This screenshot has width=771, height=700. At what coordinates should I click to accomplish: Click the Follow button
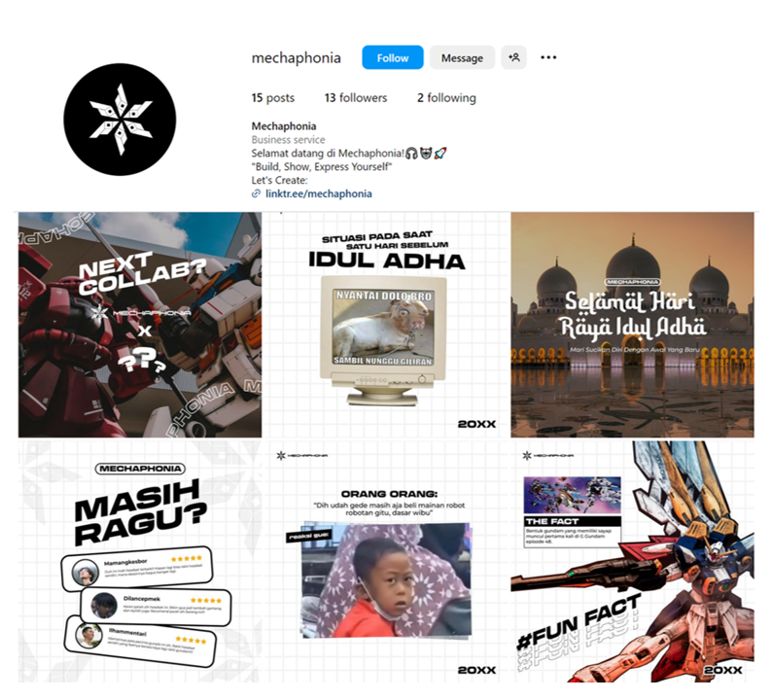(x=393, y=57)
